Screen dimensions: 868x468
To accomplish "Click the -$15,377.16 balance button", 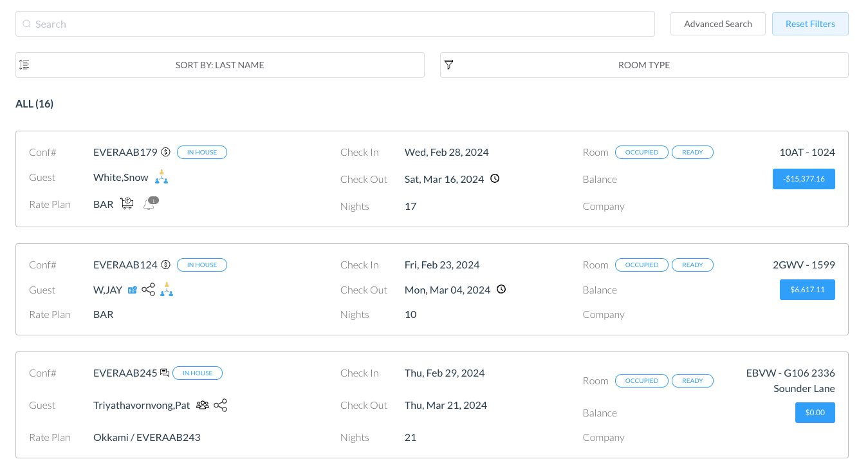I will [x=804, y=179].
